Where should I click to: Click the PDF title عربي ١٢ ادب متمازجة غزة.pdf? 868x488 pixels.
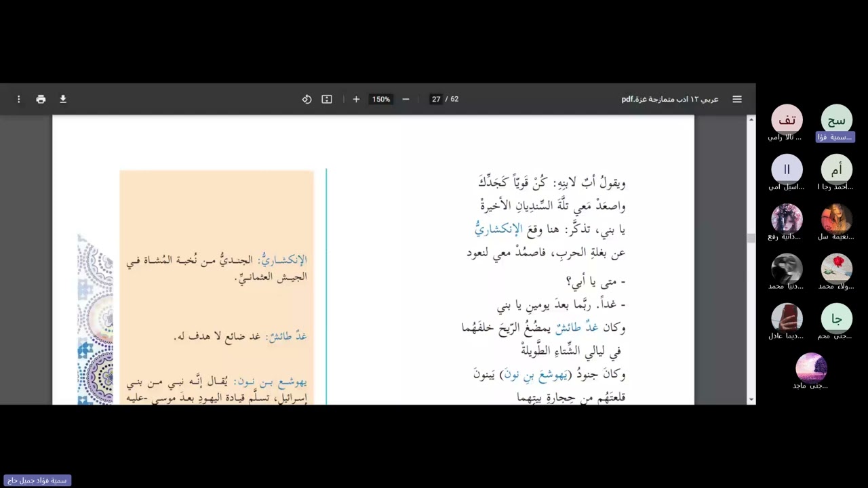[670, 99]
